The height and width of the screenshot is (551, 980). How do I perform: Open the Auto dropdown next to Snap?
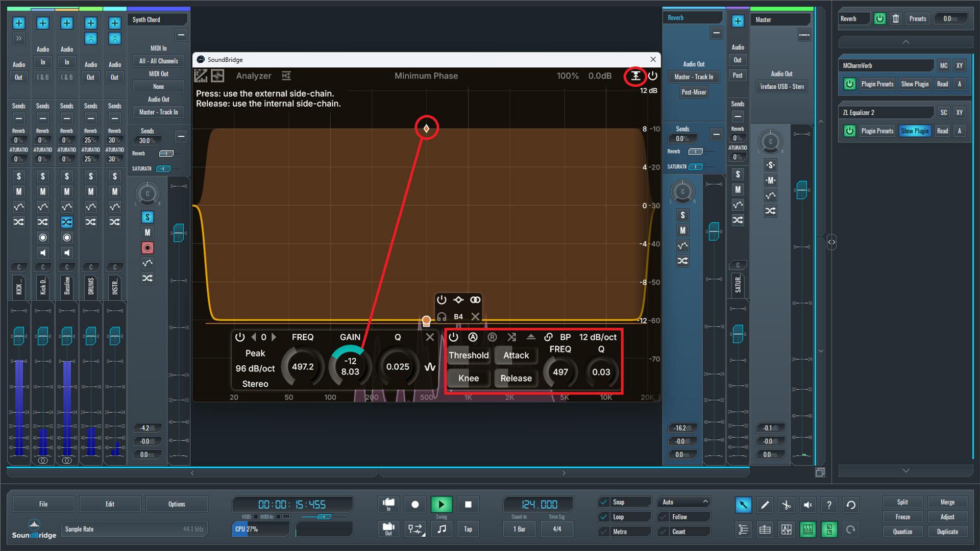(684, 503)
